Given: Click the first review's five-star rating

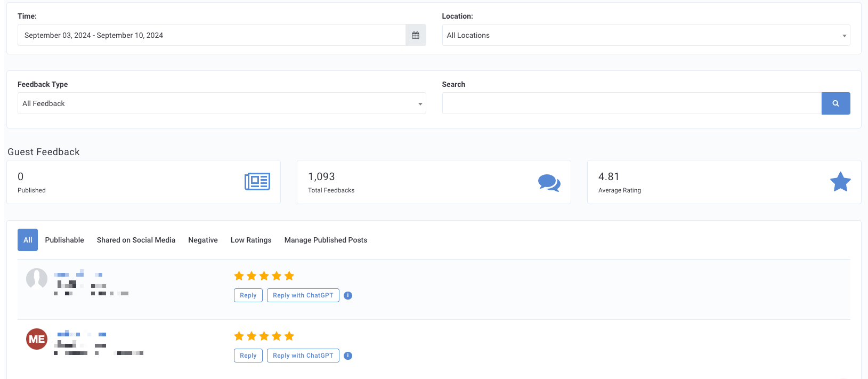Looking at the screenshot, I should pos(264,276).
